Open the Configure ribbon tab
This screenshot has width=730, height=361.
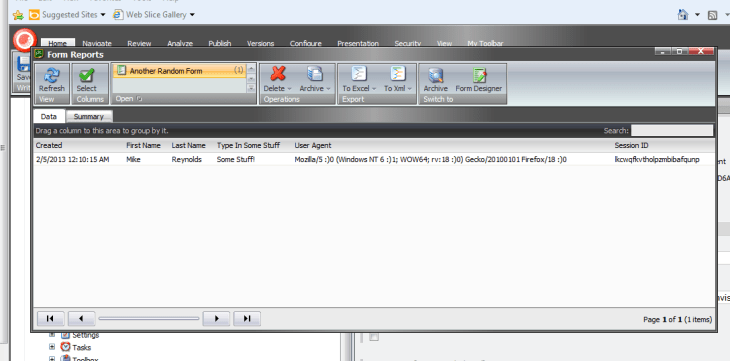(x=305, y=43)
